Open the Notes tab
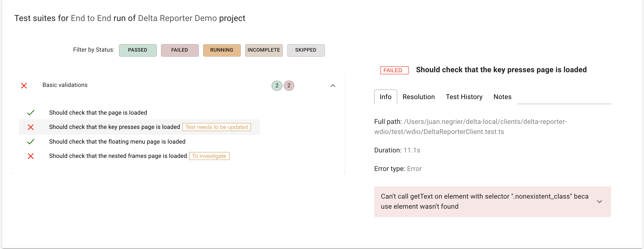 click(502, 96)
